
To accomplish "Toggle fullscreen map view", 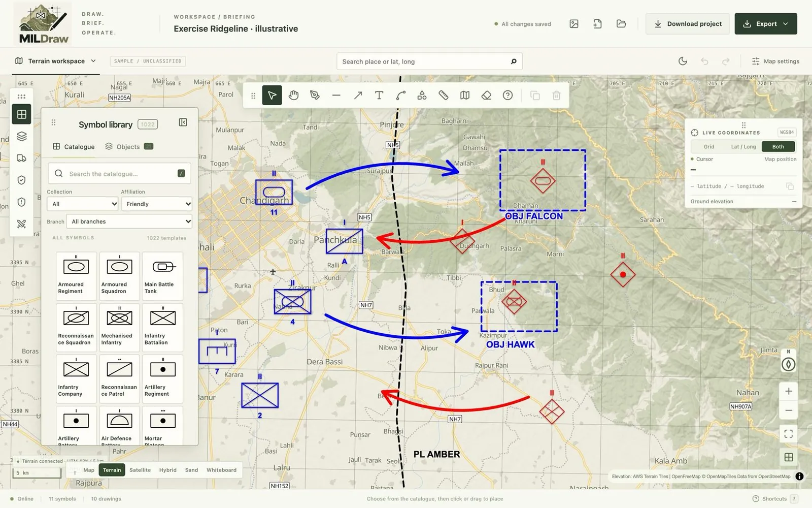I will click(x=789, y=434).
